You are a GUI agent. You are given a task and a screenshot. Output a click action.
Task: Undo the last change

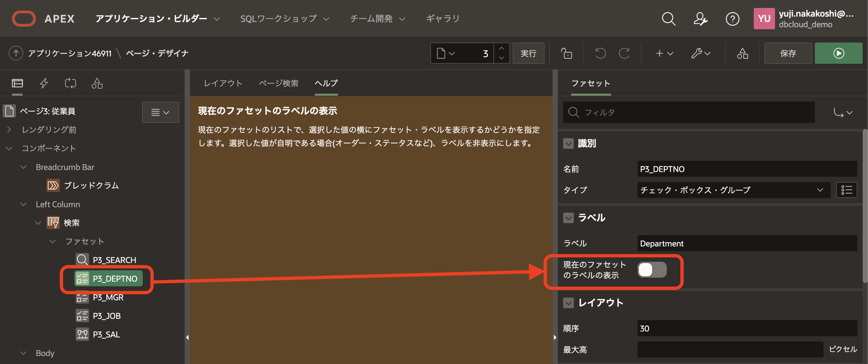pyautogui.click(x=600, y=53)
